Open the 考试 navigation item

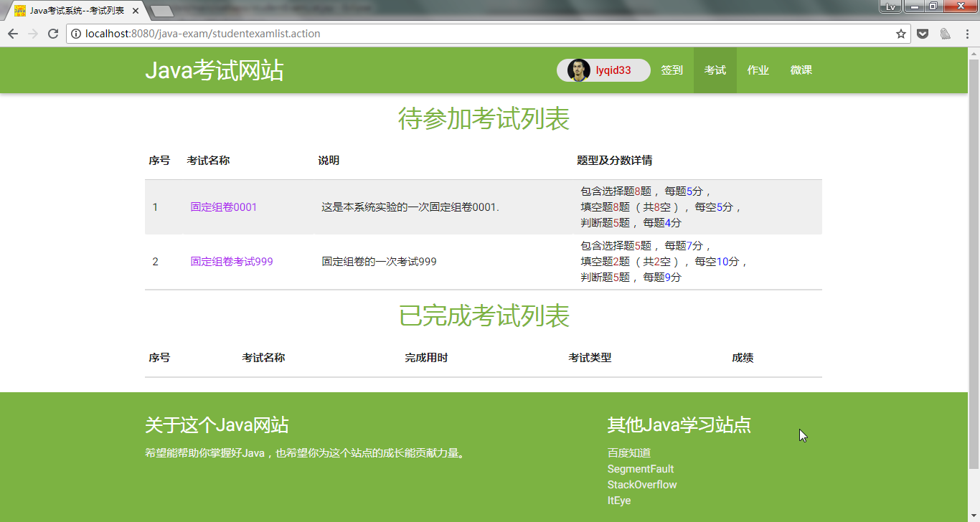[x=715, y=70]
